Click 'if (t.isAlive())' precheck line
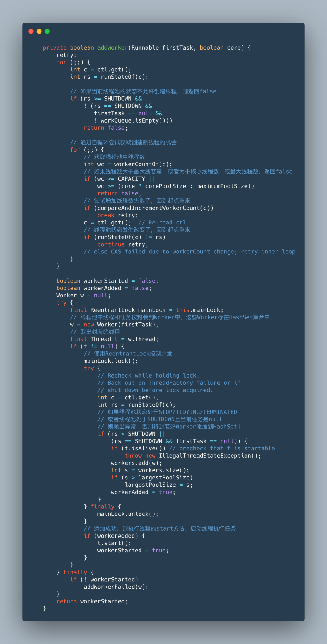 tap(193, 448)
